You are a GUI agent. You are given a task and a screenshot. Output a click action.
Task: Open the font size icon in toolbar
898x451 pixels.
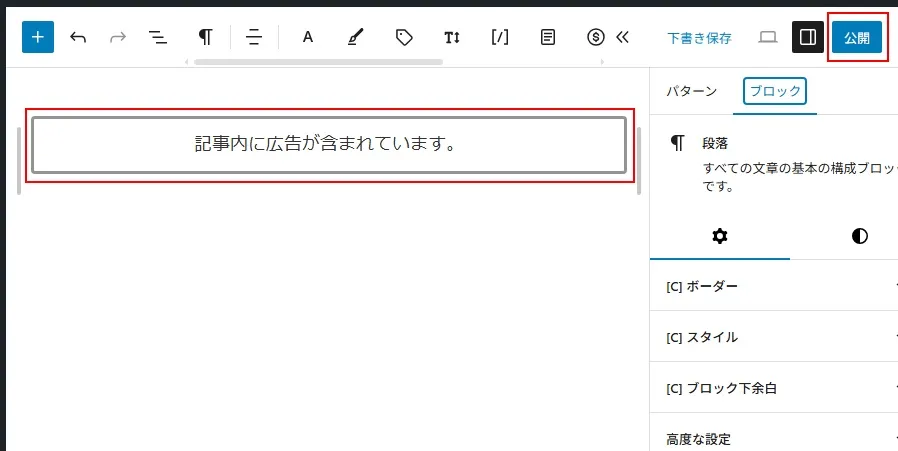point(452,38)
